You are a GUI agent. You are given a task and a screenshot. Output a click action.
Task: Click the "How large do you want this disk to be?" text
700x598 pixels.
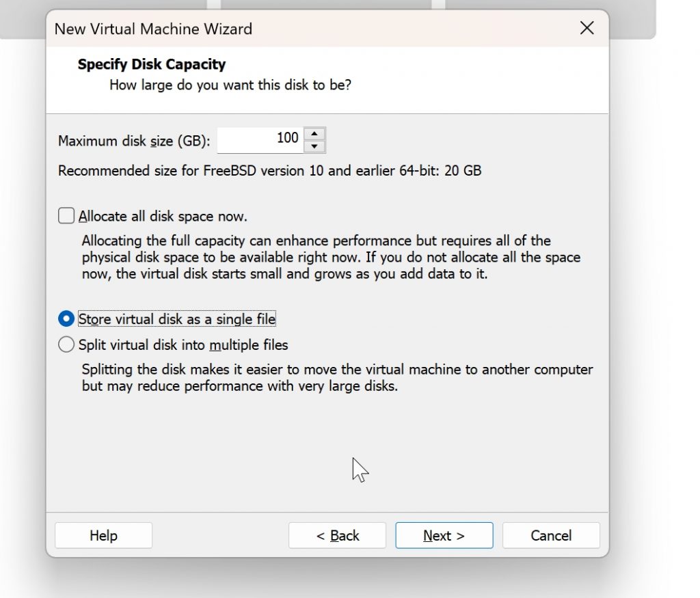pyautogui.click(x=230, y=85)
